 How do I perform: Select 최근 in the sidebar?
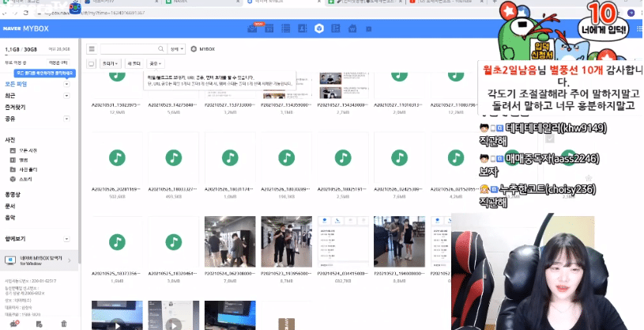click(9, 96)
